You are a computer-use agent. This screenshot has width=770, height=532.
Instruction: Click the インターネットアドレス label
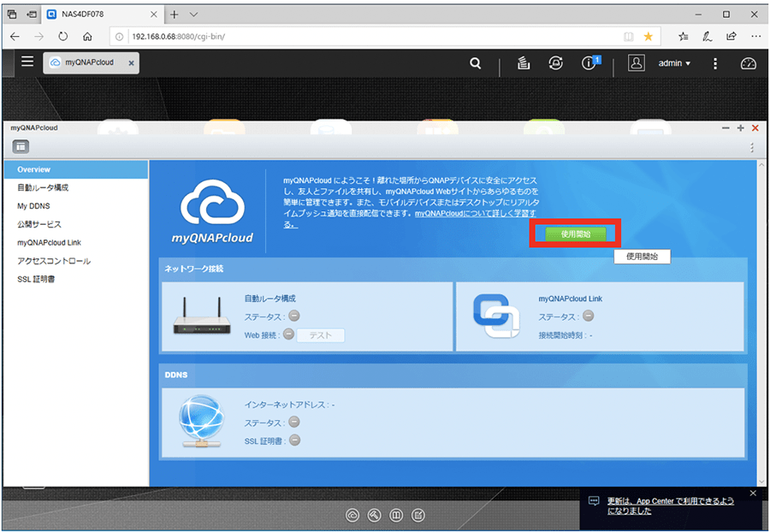tap(287, 405)
